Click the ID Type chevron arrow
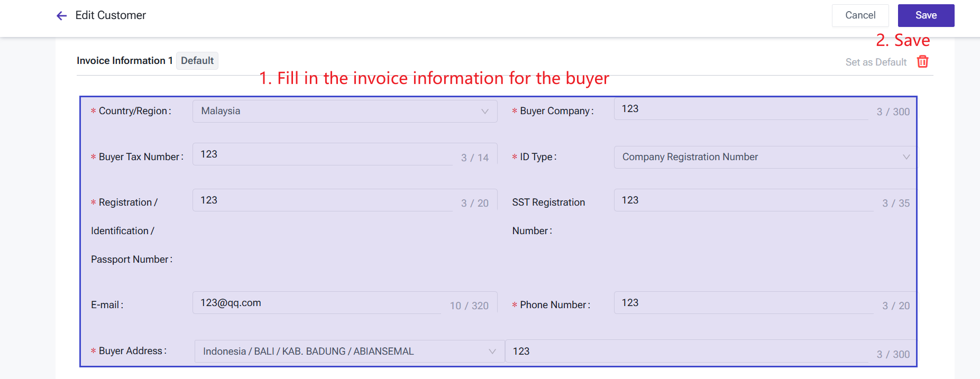980x379 pixels. click(x=906, y=157)
